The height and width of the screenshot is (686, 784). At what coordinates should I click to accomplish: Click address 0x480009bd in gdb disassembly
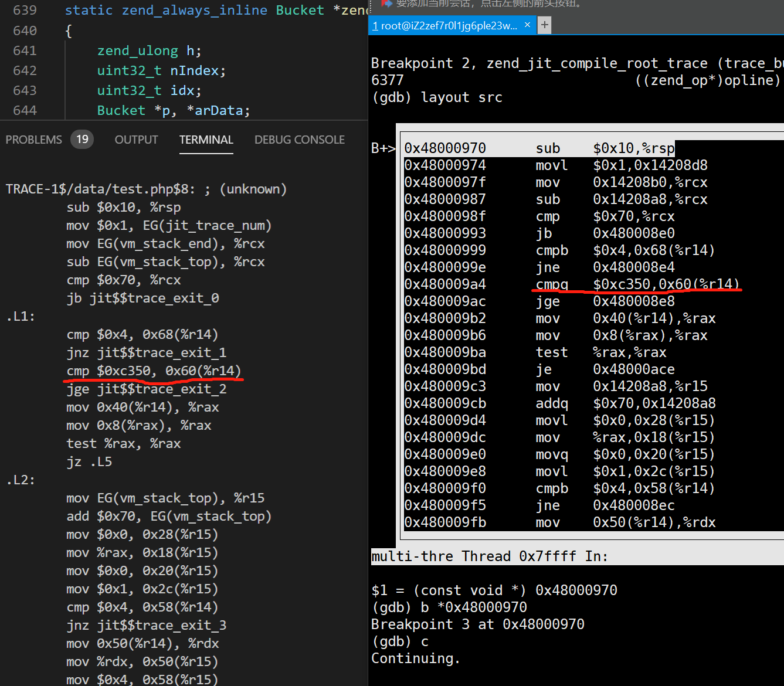445,369
